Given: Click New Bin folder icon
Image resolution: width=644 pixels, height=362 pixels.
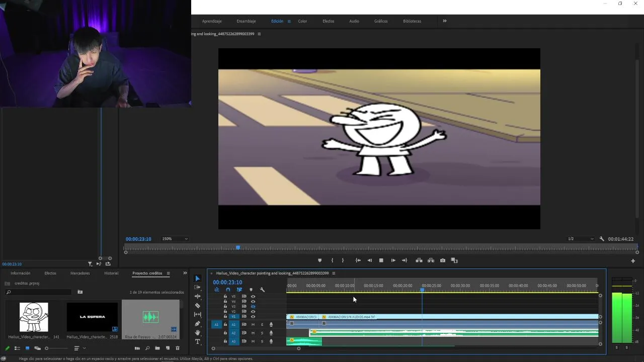Looking at the screenshot, I should pos(157,348).
